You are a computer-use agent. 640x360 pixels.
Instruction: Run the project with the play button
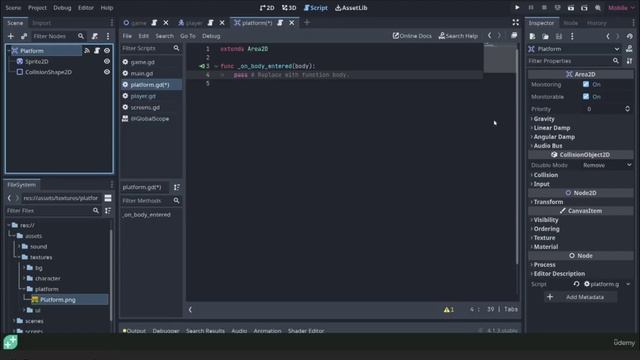coord(517,7)
